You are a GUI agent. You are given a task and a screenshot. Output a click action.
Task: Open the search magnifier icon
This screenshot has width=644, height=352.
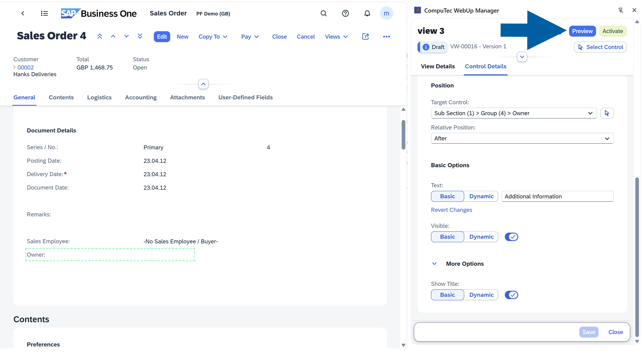pos(323,13)
